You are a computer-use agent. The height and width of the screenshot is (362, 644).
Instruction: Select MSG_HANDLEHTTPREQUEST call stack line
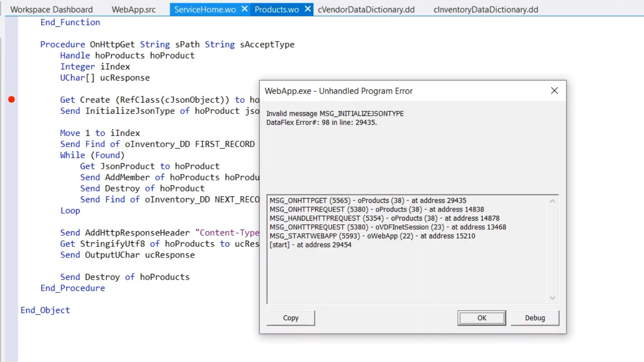[x=384, y=218]
